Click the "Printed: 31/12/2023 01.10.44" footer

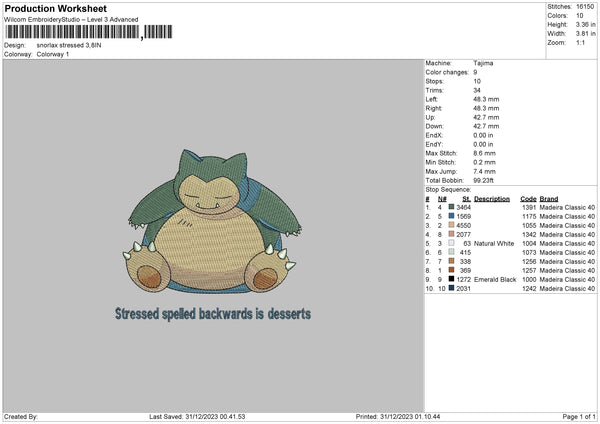click(398, 417)
